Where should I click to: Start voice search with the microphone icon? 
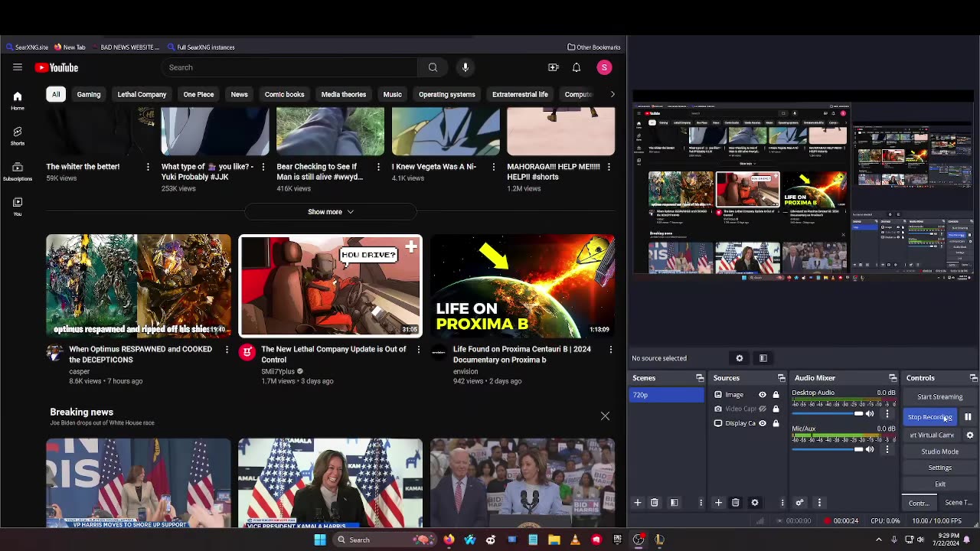coord(465,67)
